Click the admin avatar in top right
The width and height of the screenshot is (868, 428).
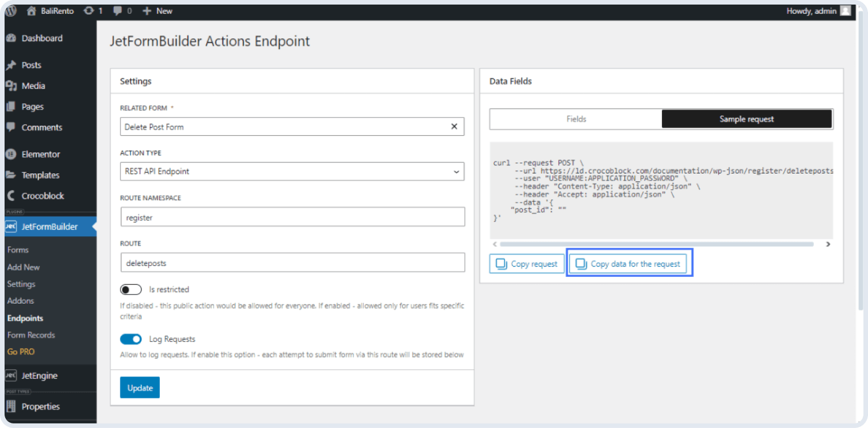847,10
